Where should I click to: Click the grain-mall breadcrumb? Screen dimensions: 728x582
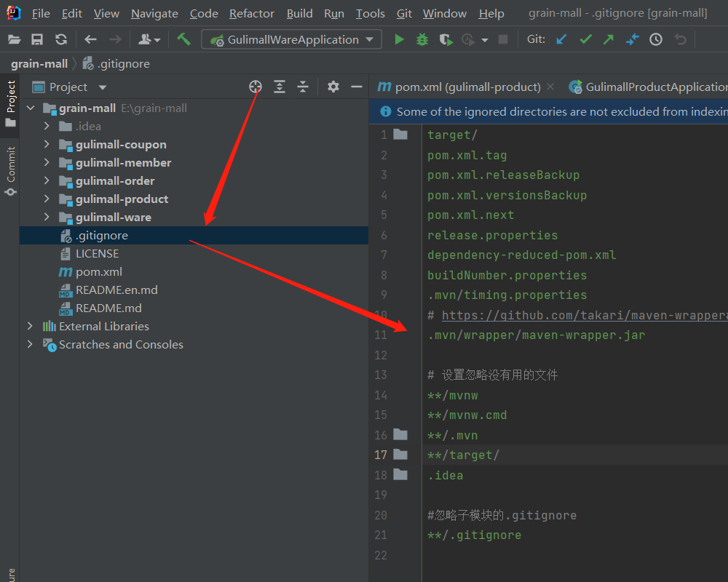pos(39,63)
